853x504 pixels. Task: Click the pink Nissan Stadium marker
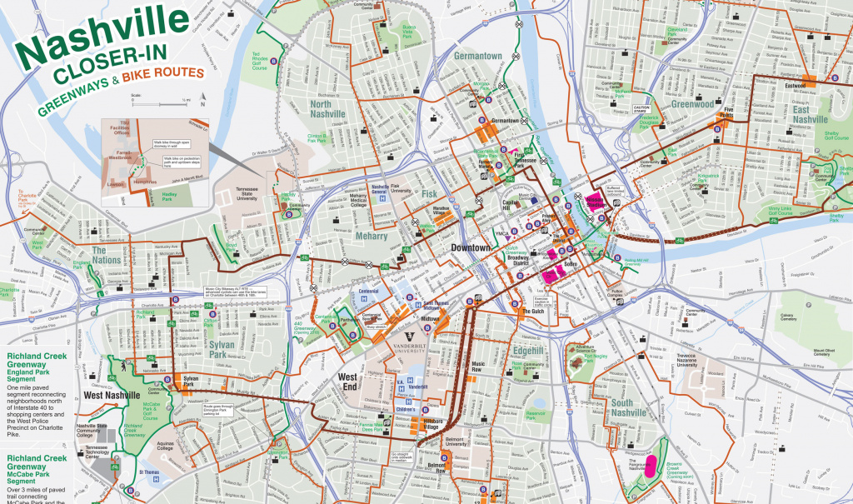click(595, 200)
